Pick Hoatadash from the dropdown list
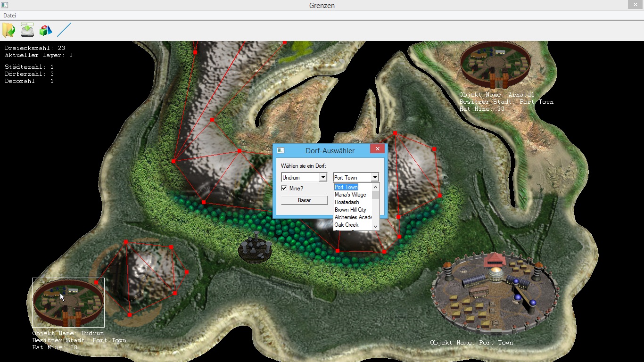The height and width of the screenshot is (362, 644). pos(347,202)
